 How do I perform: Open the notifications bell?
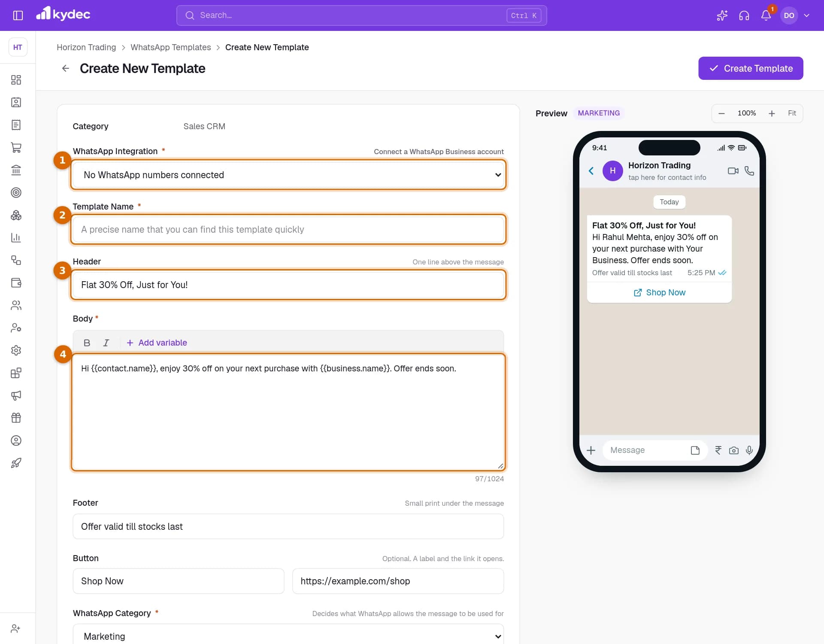tap(766, 15)
